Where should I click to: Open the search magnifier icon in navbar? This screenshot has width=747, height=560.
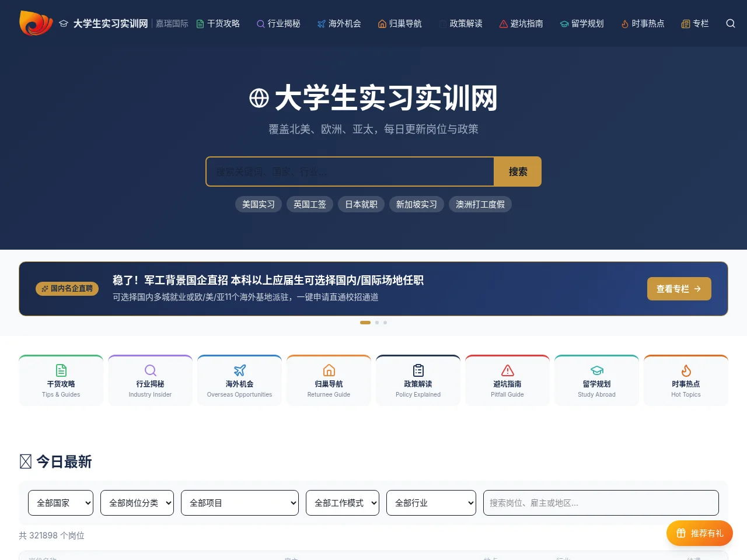pos(731,23)
